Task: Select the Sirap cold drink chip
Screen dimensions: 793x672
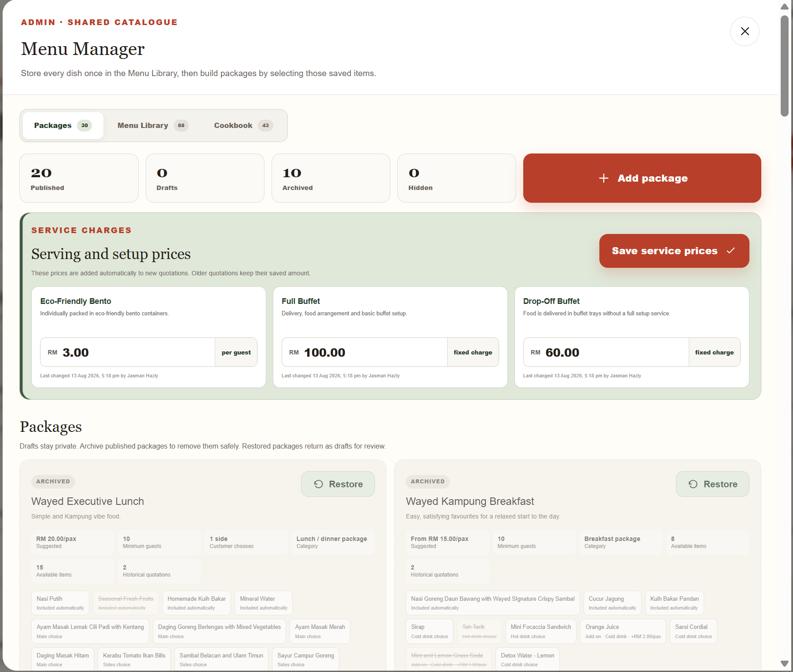Action: (x=430, y=631)
